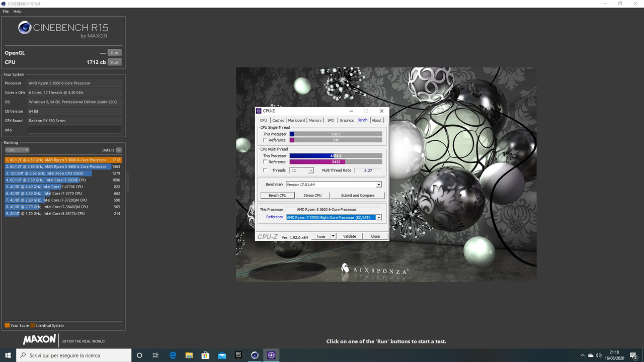Click the Ranking Details arrow button
This screenshot has height=362, width=644.
119,150
